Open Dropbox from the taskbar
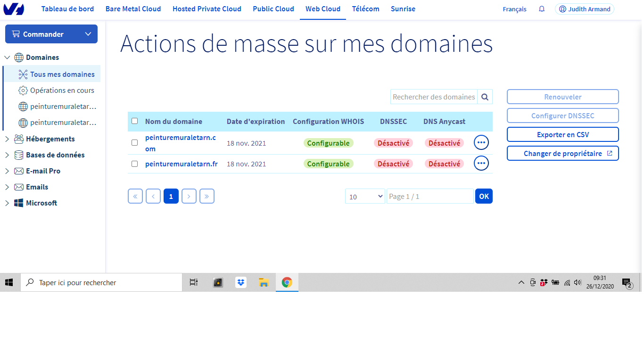 coord(241,282)
